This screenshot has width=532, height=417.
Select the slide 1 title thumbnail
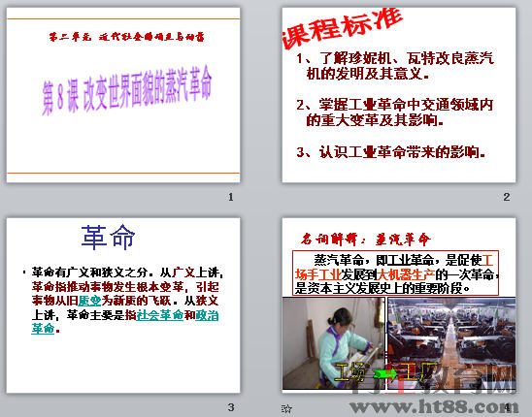(x=123, y=95)
